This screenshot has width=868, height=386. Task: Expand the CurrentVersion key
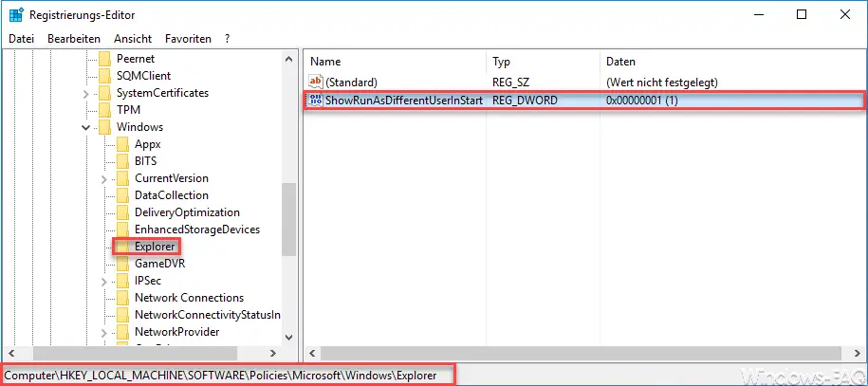pos(104,179)
